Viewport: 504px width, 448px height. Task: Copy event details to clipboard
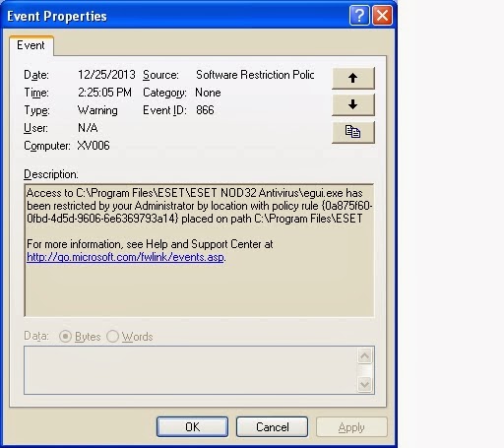point(353,132)
